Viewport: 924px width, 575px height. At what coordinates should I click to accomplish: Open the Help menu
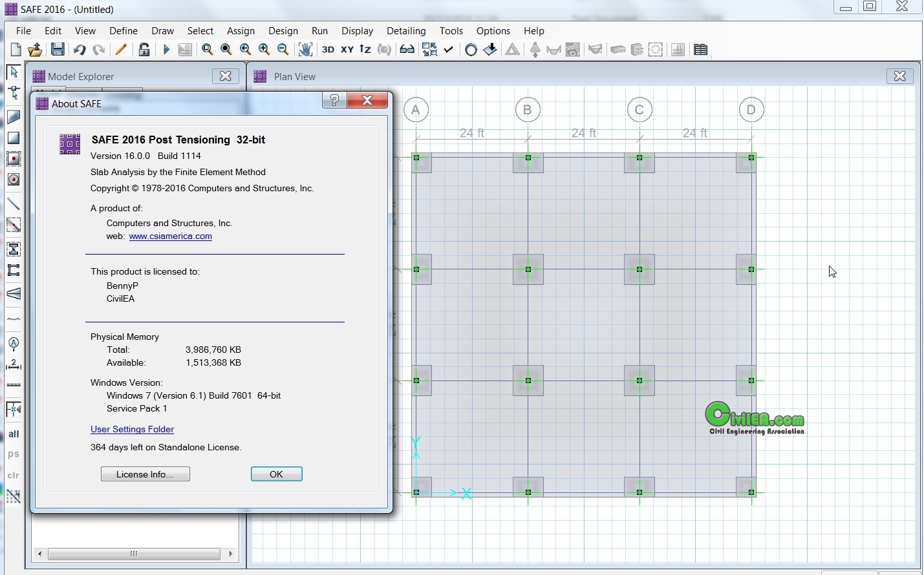click(534, 30)
